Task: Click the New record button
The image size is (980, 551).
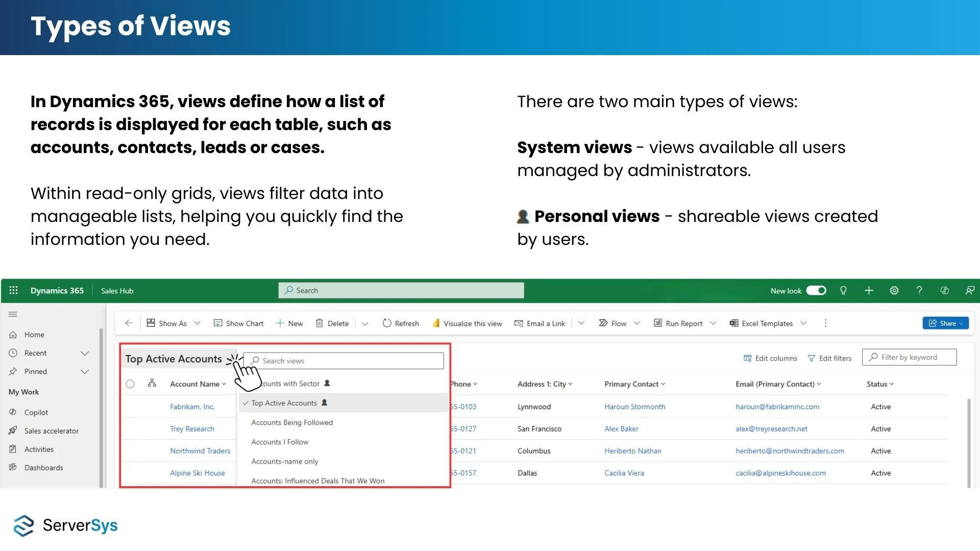Action: (289, 323)
